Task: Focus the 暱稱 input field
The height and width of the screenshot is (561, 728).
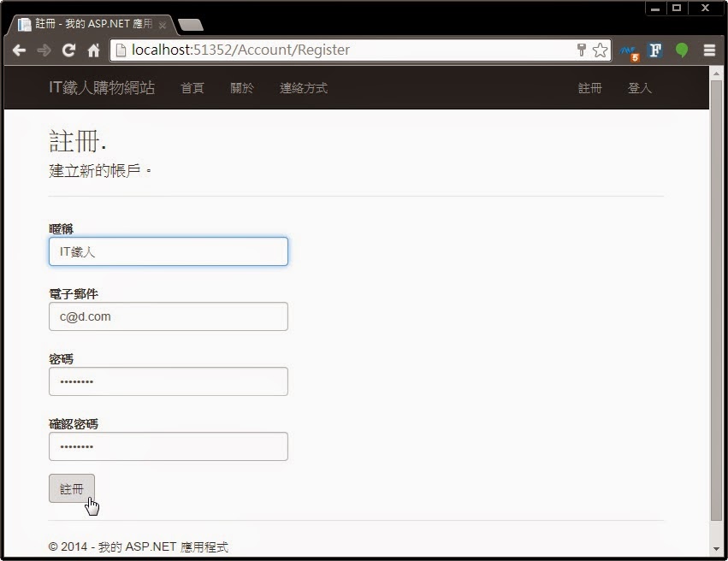Action: (168, 251)
